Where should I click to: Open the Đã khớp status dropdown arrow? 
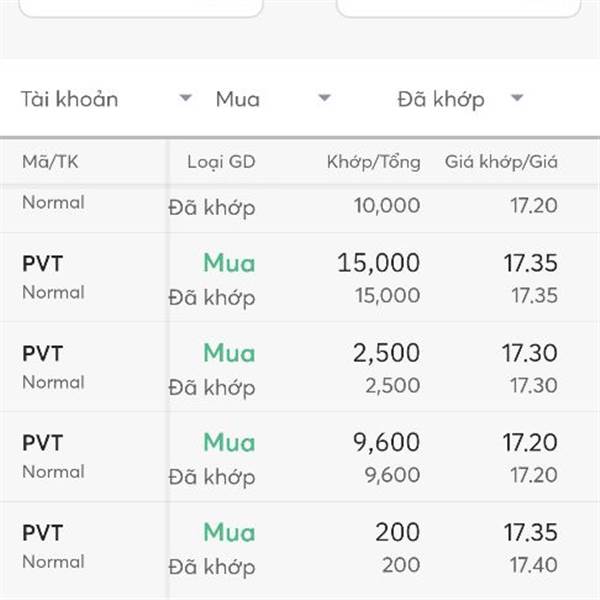(x=516, y=98)
